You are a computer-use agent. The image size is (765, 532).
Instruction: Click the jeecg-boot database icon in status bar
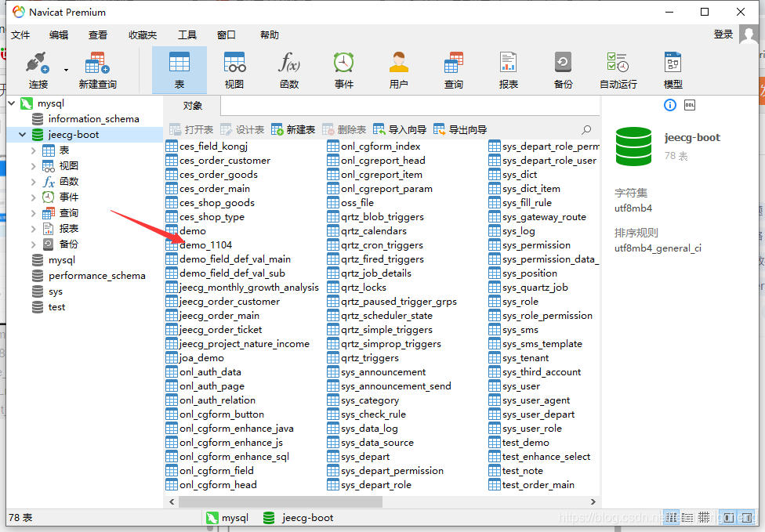click(x=268, y=518)
